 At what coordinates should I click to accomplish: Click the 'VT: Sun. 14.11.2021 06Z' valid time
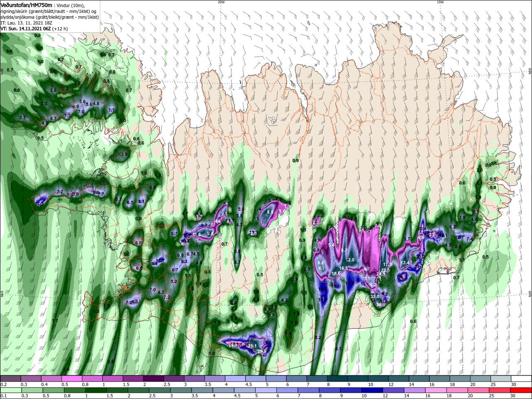click(x=25, y=29)
